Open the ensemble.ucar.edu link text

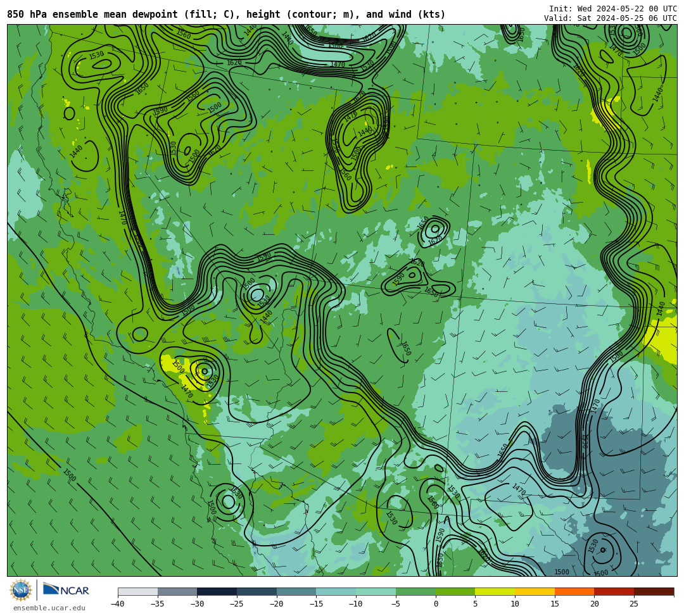tap(49, 608)
